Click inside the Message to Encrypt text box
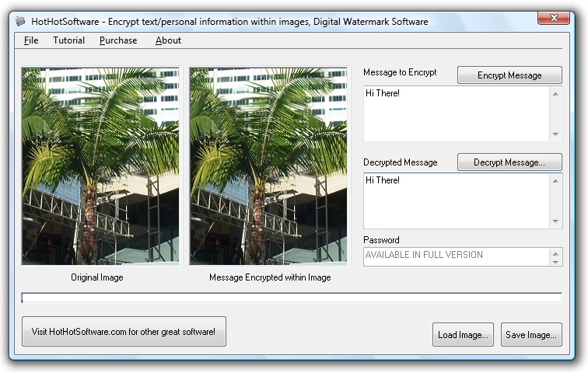The height and width of the screenshot is (373, 588). click(457, 113)
